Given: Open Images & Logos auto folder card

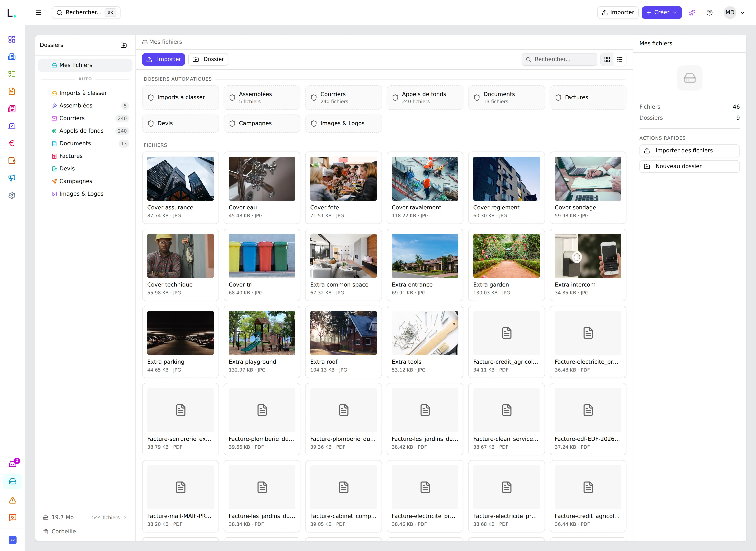Looking at the screenshot, I should click(x=343, y=124).
